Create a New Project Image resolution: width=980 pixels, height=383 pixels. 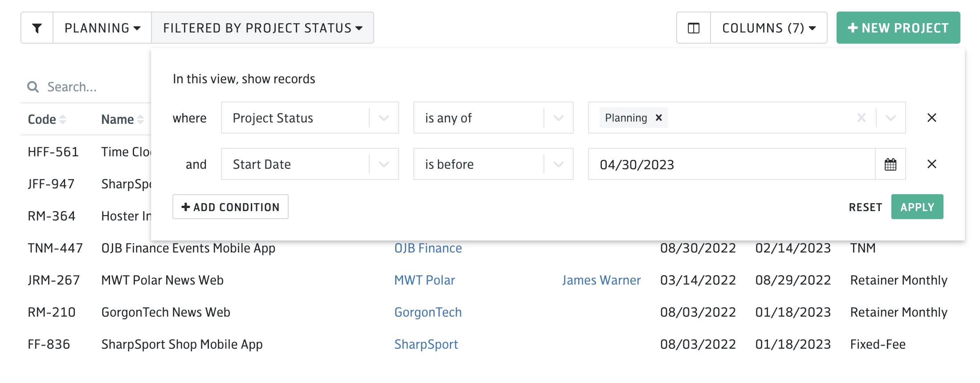click(898, 28)
